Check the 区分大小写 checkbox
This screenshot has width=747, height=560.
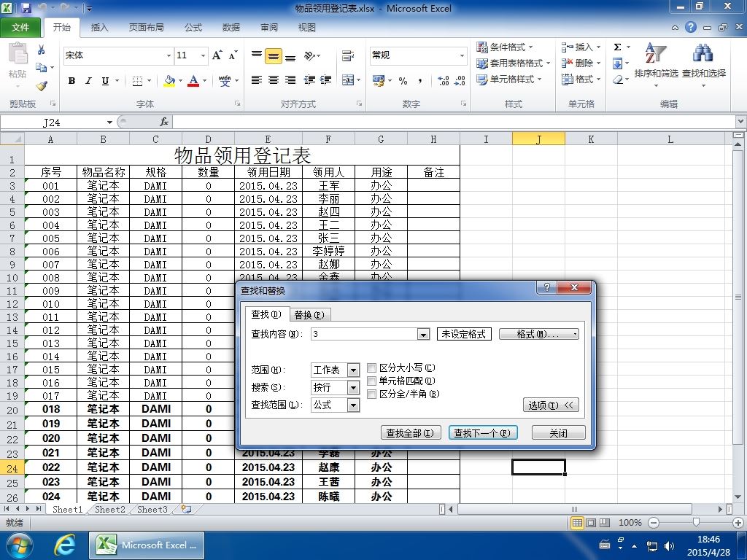tap(371, 367)
